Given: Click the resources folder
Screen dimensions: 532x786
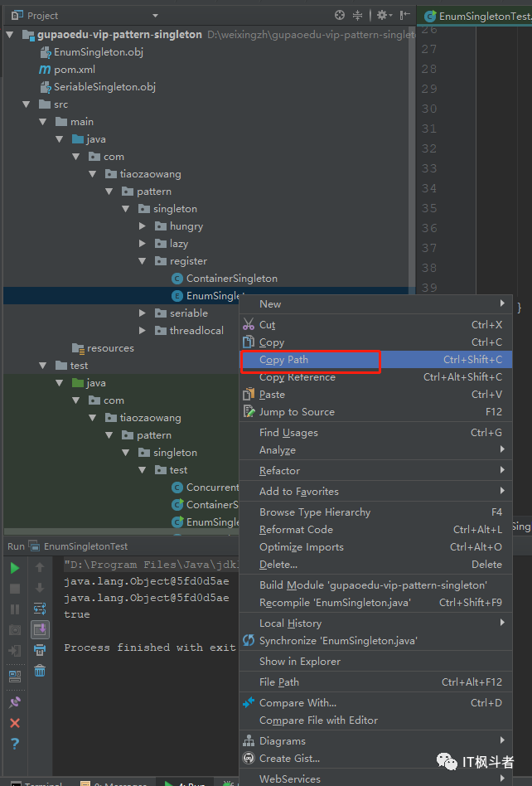Looking at the screenshot, I should click(x=103, y=348).
